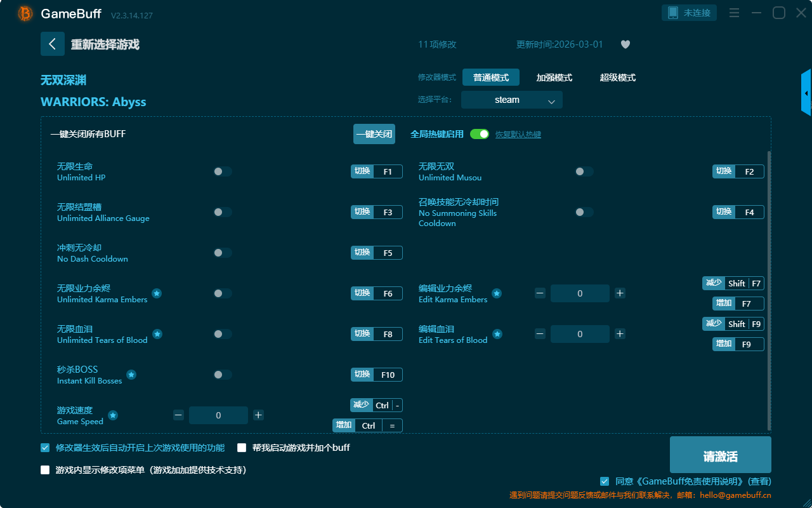
Task: Open the hamburger menu in title bar
Action: [734, 13]
